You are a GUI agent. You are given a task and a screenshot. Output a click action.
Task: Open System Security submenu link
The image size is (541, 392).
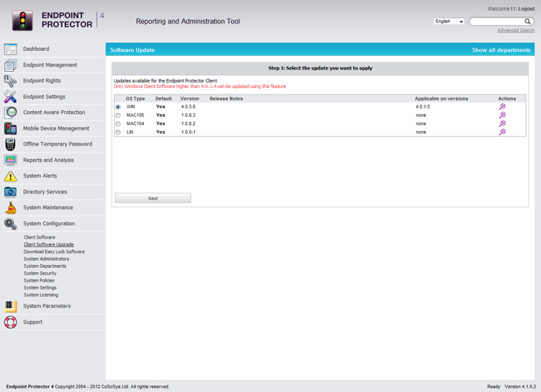tap(40, 273)
